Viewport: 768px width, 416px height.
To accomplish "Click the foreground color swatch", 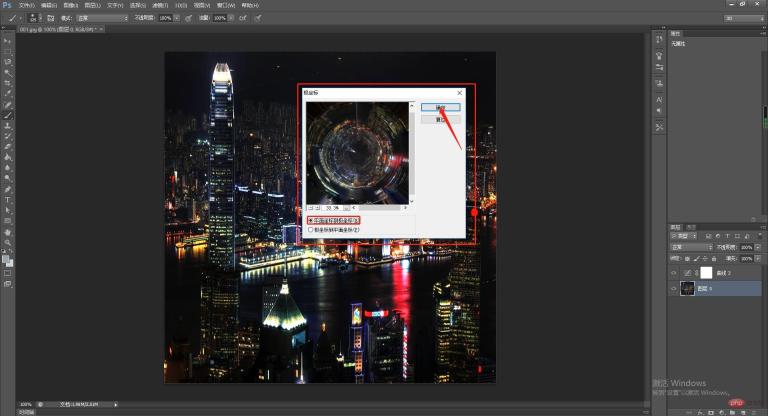I will point(5,259).
